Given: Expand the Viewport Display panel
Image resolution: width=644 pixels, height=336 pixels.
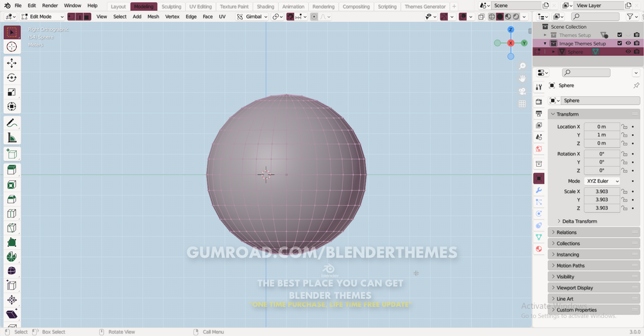Looking at the screenshot, I should (593, 287).
